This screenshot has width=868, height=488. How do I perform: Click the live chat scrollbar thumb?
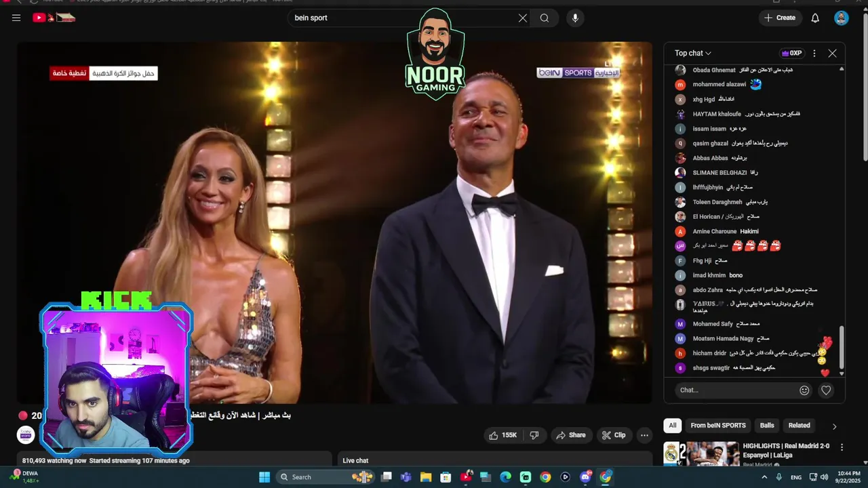[842, 347]
